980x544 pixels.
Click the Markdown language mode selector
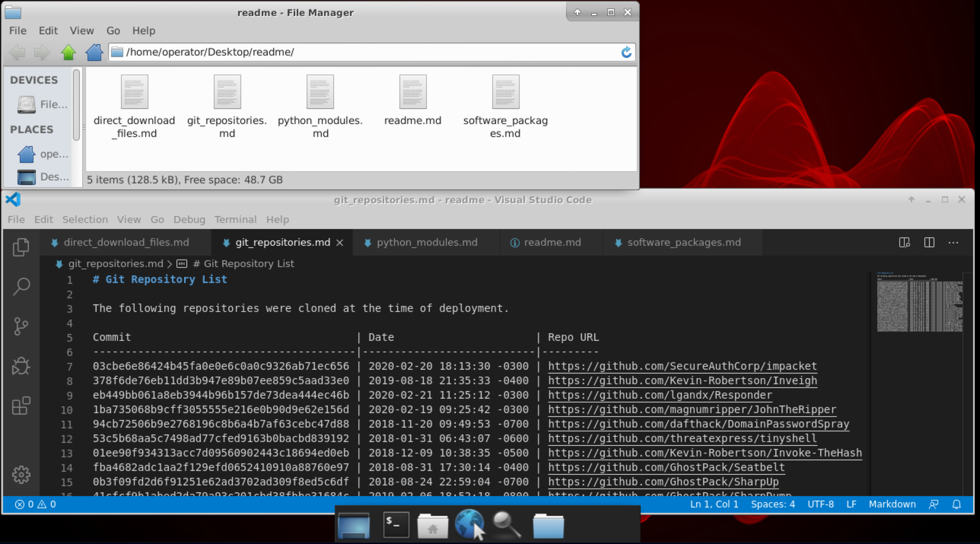pos(892,504)
